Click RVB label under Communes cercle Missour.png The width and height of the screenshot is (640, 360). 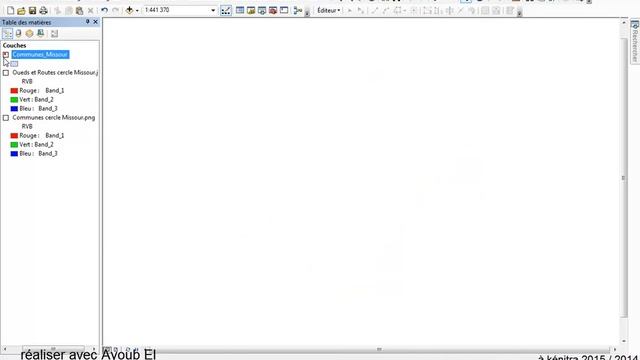27,127
